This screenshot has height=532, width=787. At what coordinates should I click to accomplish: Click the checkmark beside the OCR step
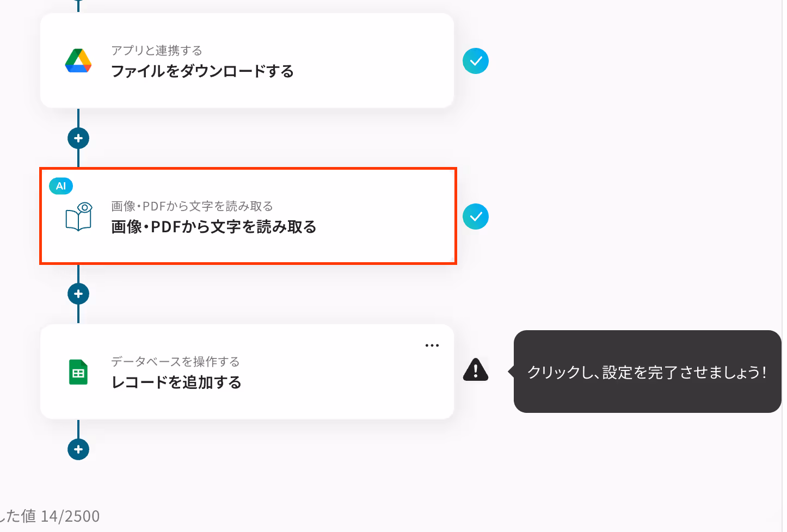476,216
